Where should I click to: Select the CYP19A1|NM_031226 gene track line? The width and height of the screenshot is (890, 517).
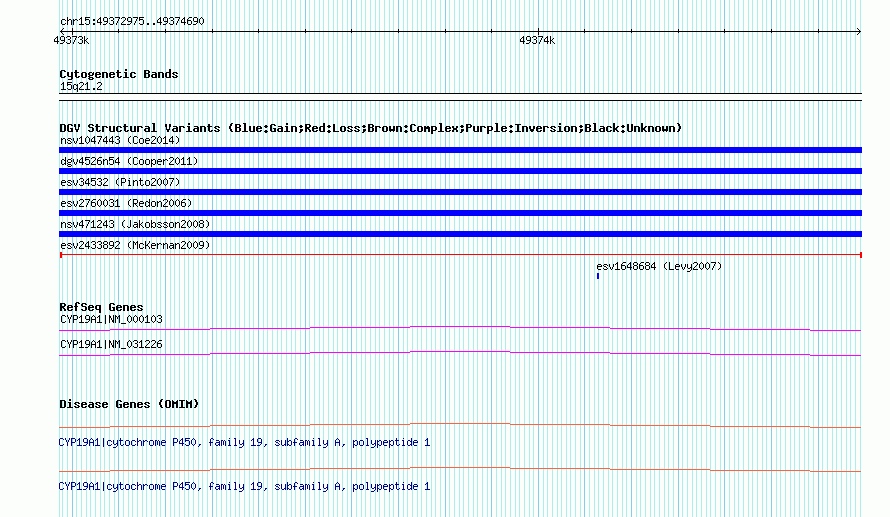tap(460, 354)
